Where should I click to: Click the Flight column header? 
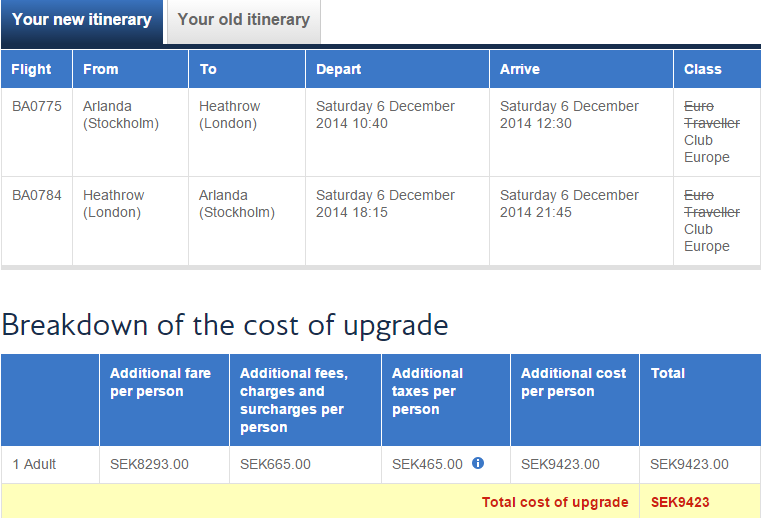click(32, 69)
